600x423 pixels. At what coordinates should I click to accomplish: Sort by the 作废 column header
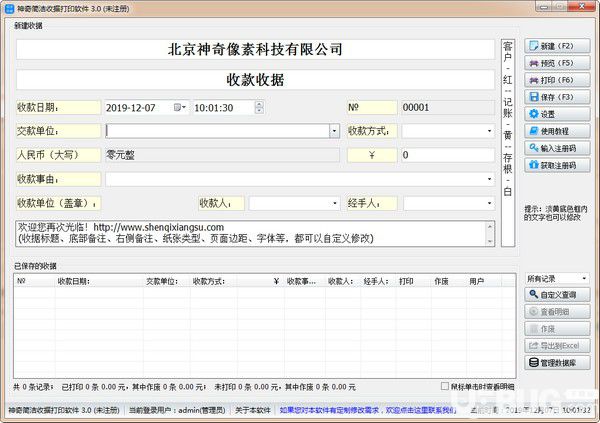click(448, 281)
